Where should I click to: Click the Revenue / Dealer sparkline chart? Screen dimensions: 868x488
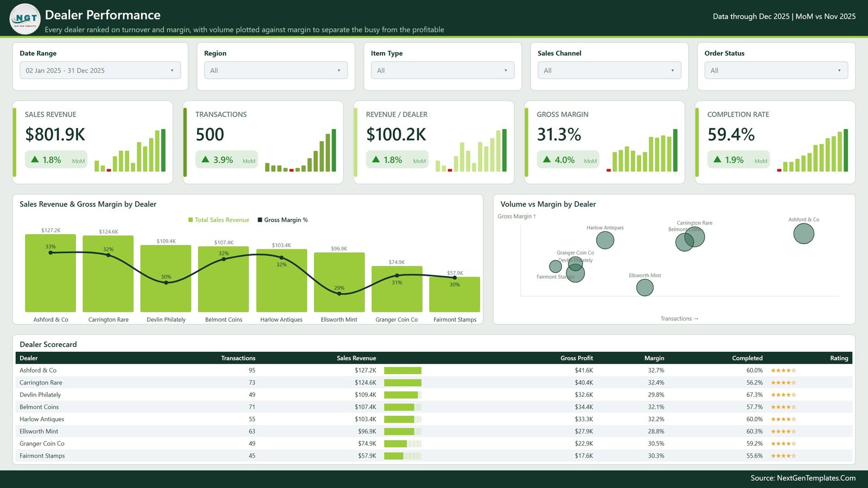[471, 150]
